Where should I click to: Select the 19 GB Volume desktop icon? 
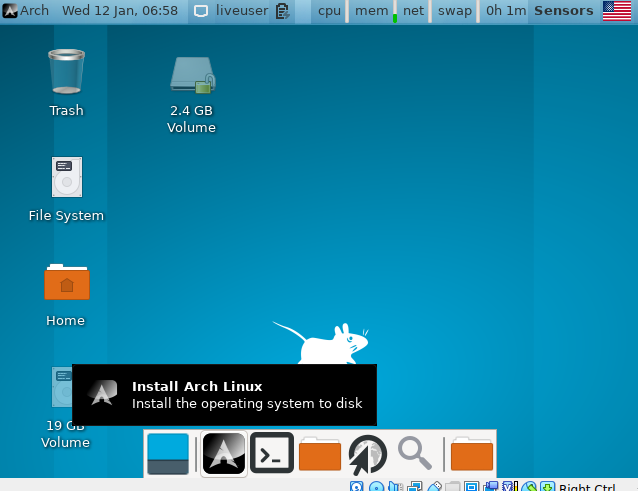(x=60, y=400)
